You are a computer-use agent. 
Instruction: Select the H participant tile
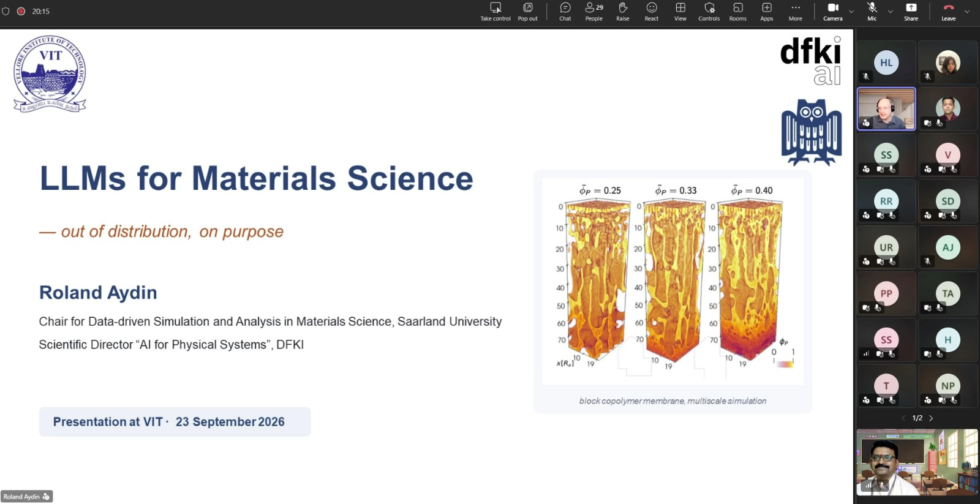948,340
